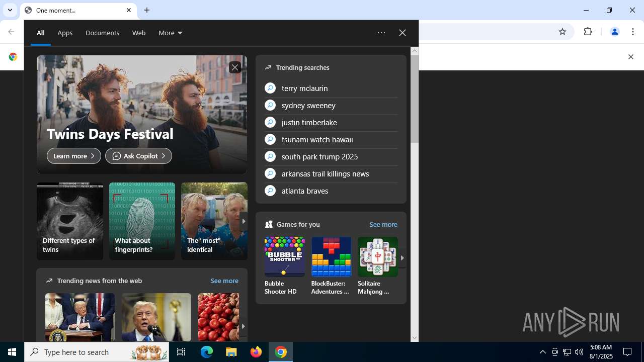Open the clock showing 5:08 AM
The width and height of the screenshot is (644, 362).
601,352
